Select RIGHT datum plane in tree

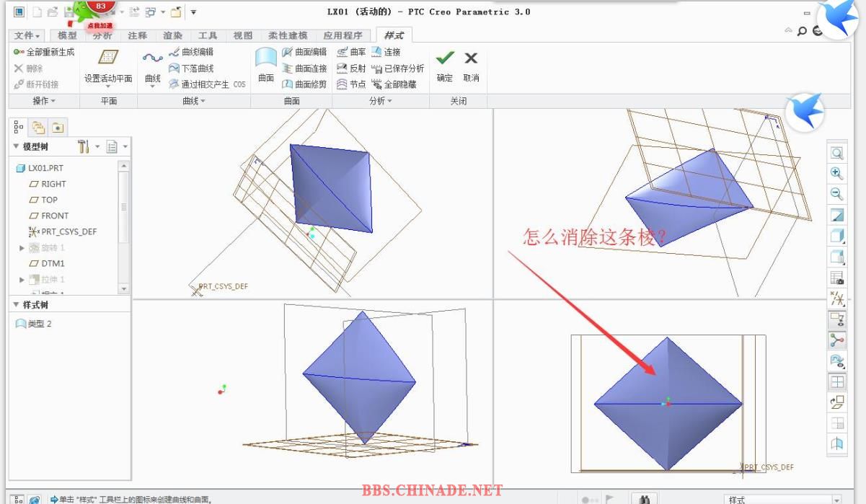(48, 184)
